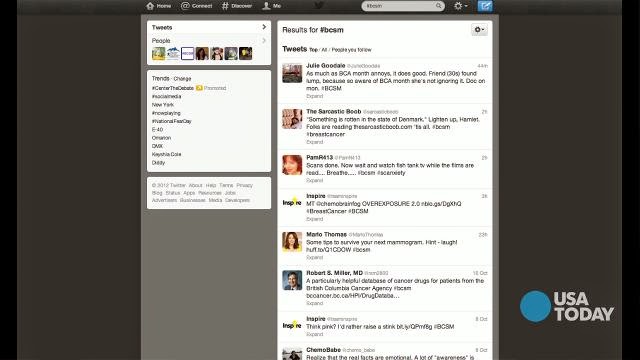The height and width of the screenshot is (360, 640).
Task: Open the Me profile tab
Action: (x=272, y=6)
